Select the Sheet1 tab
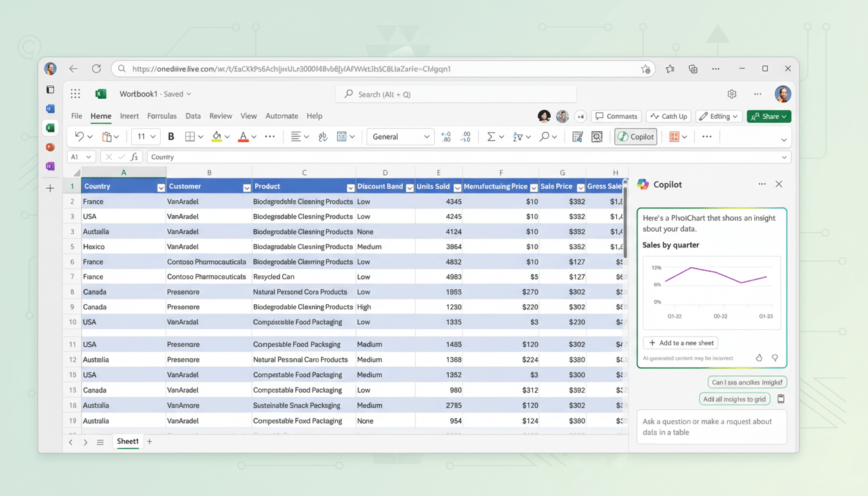The image size is (868, 496). (x=127, y=442)
